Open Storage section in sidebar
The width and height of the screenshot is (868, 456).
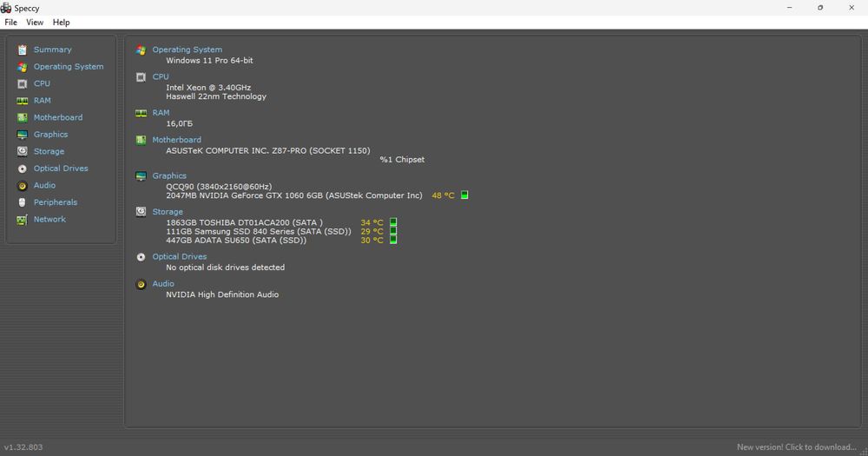(x=49, y=151)
